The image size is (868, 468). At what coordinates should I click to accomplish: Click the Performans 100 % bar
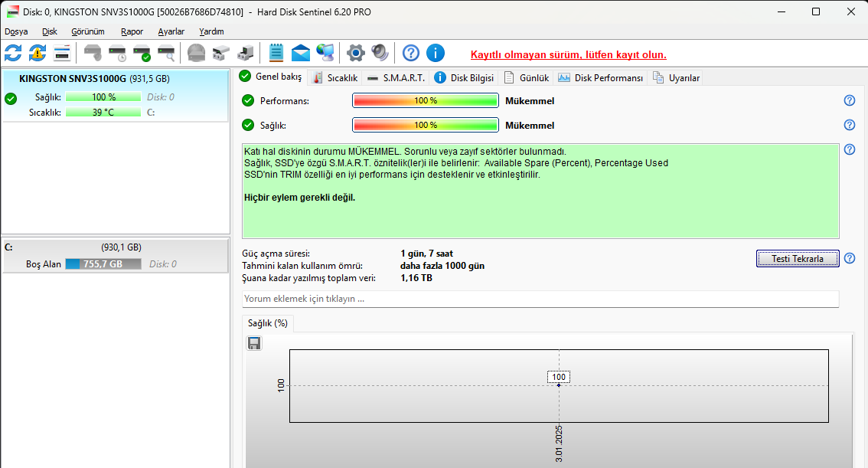click(425, 101)
